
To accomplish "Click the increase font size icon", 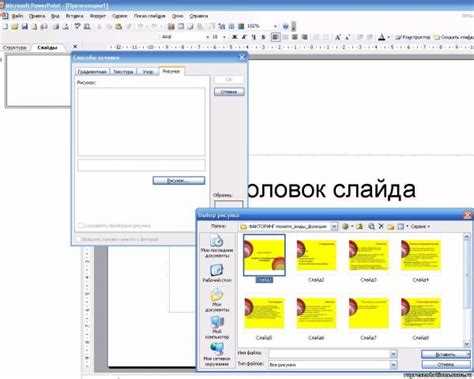I will (338, 37).
